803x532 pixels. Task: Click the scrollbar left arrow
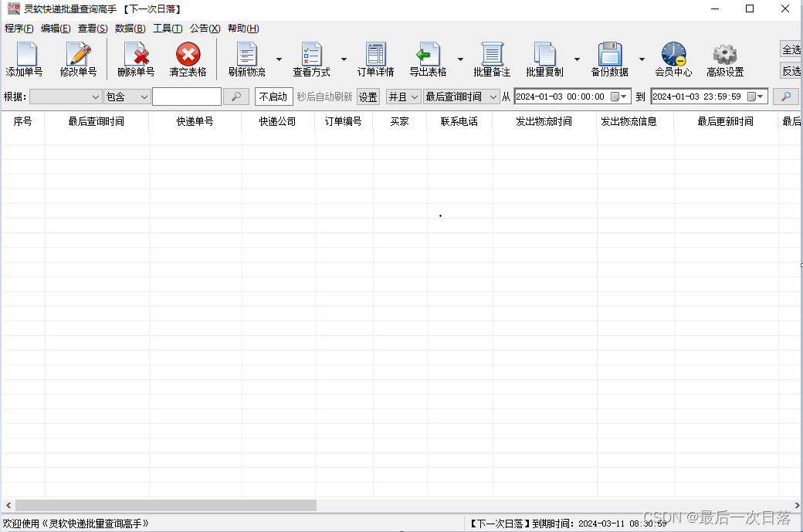coord(8,506)
